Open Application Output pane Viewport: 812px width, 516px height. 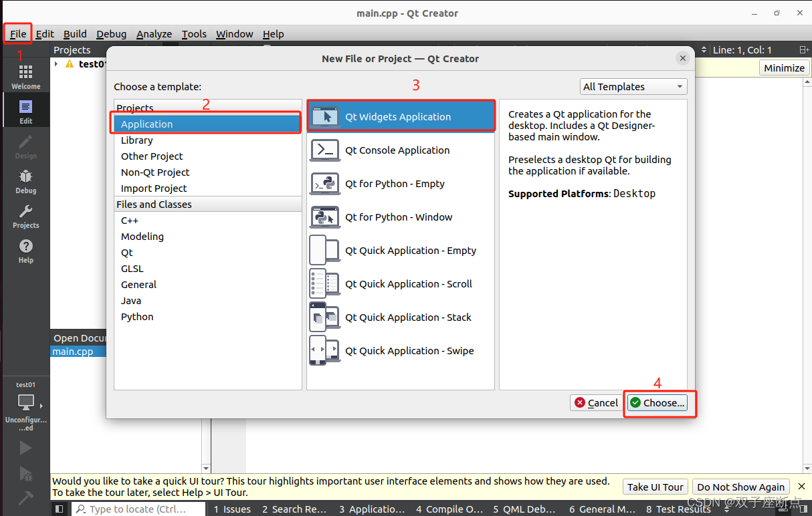pos(372,509)
